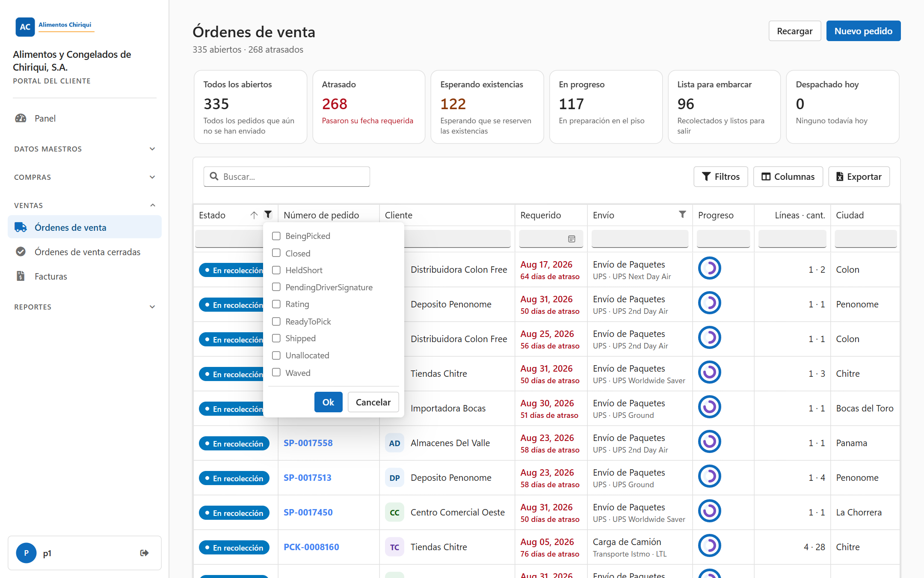Click the Envío column filter funnel icon

click(x=682, y=215)
